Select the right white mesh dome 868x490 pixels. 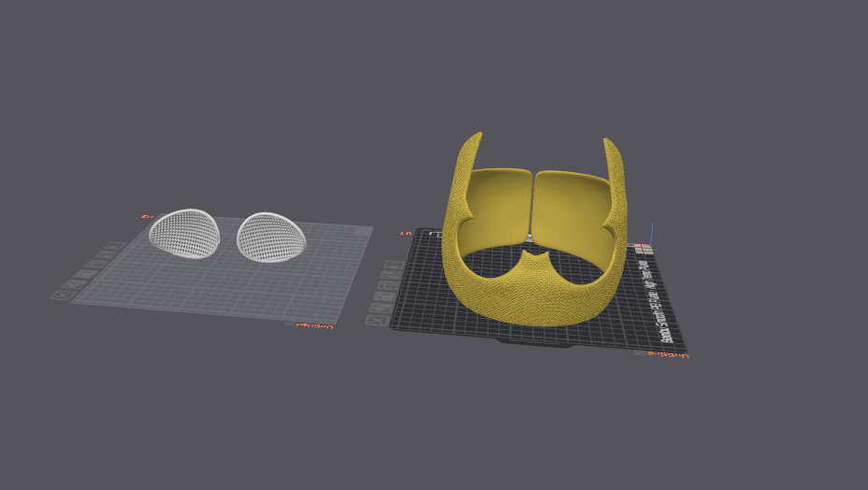pyautogui.click(x=271, y=237)
